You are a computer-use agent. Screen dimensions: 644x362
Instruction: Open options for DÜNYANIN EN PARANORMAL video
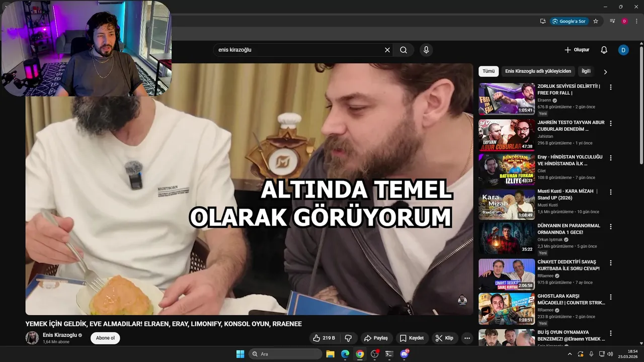[611, 227]
